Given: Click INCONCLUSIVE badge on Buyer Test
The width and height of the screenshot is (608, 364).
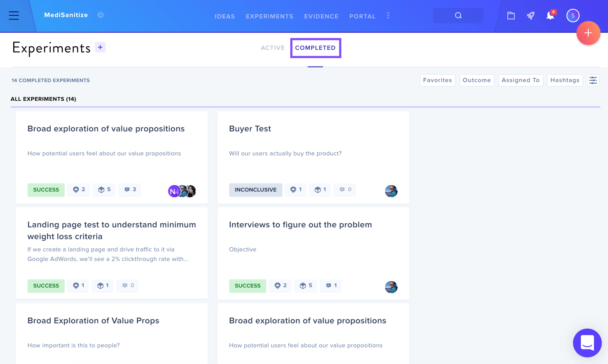Looking at the screenshot, I should (255, 190).
